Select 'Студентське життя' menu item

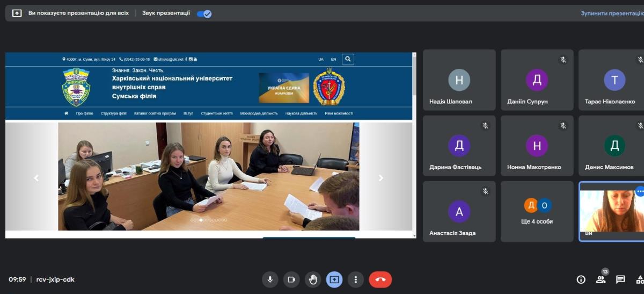216,113
